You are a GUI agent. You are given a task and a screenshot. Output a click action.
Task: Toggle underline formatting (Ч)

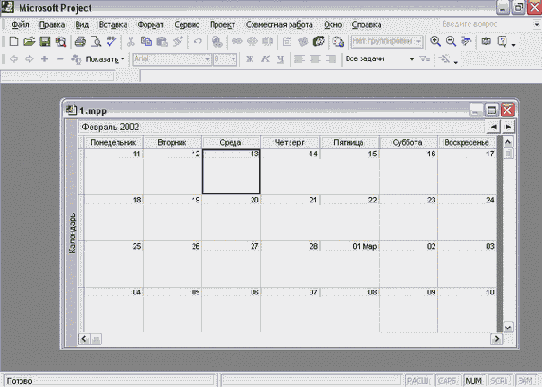pos(281,59)
